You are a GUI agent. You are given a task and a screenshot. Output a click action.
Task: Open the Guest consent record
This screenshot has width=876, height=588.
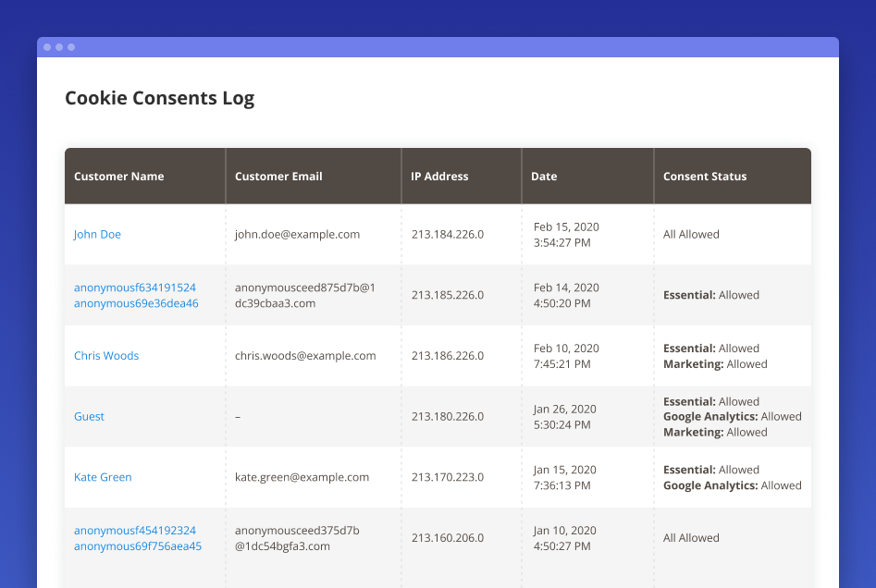88,416
